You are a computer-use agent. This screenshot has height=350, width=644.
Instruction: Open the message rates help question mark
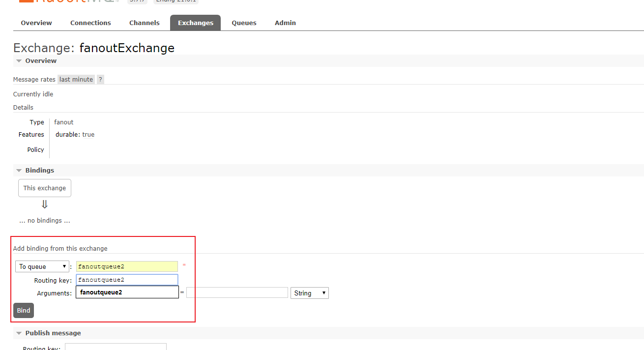point(100,79)
